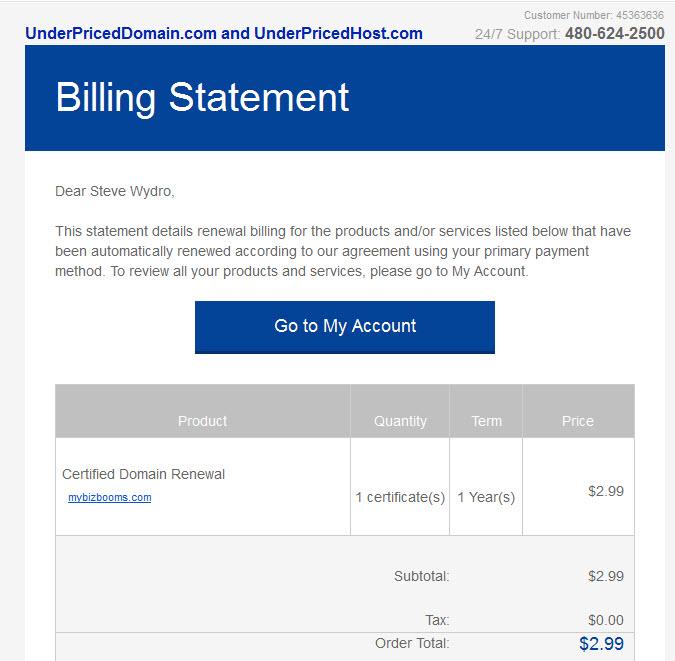Click the Subtotal amount $2.99
Screen dimensions: 675x661
(x=606, y=576)
